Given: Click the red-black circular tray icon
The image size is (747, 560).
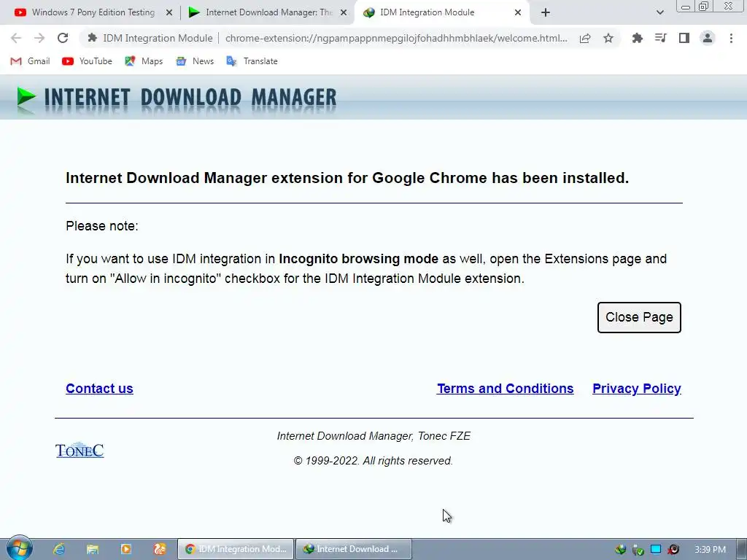Looking at the screenshot, I should (x=673, y=550).
